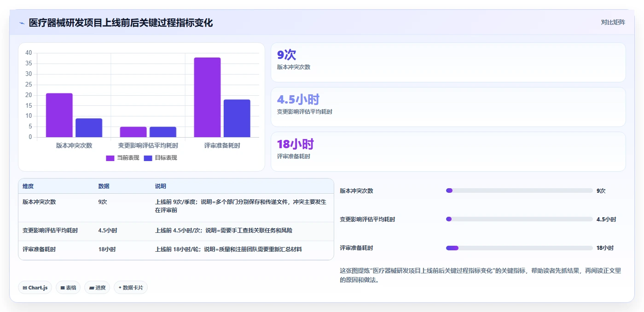Select the 4.5小时 data card value
Screen dimensions: 644x312
298,99
